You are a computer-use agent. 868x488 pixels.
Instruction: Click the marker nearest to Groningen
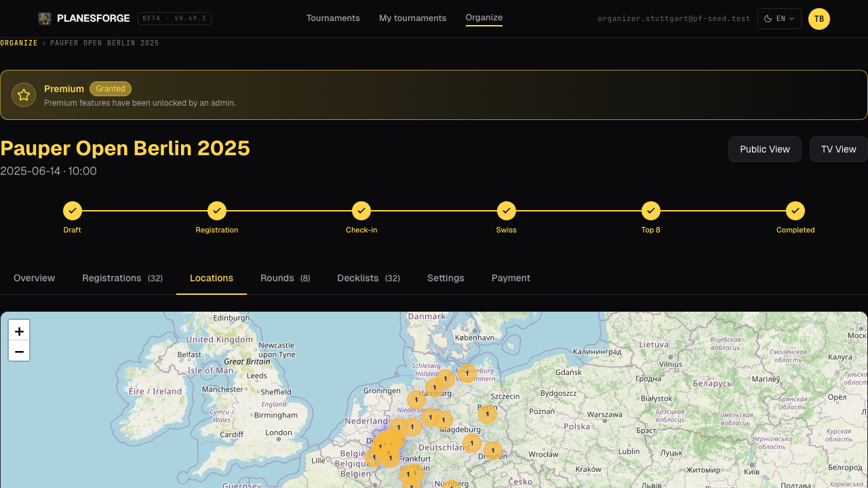pos(416,400)
